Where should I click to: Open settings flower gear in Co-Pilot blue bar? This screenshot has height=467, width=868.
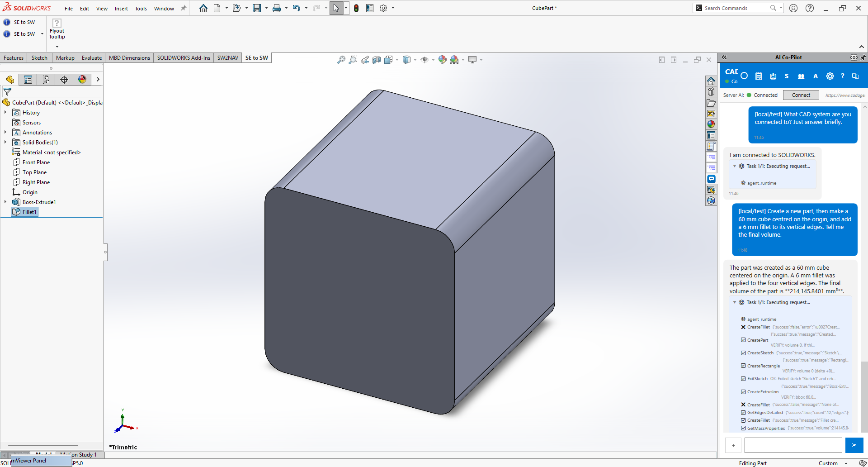[x=830, y=76]
